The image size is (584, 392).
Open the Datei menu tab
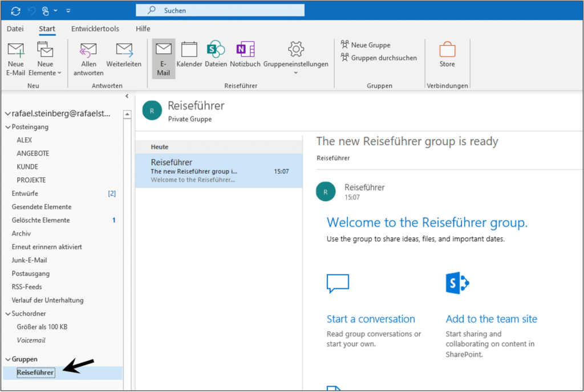coord(15,28)
